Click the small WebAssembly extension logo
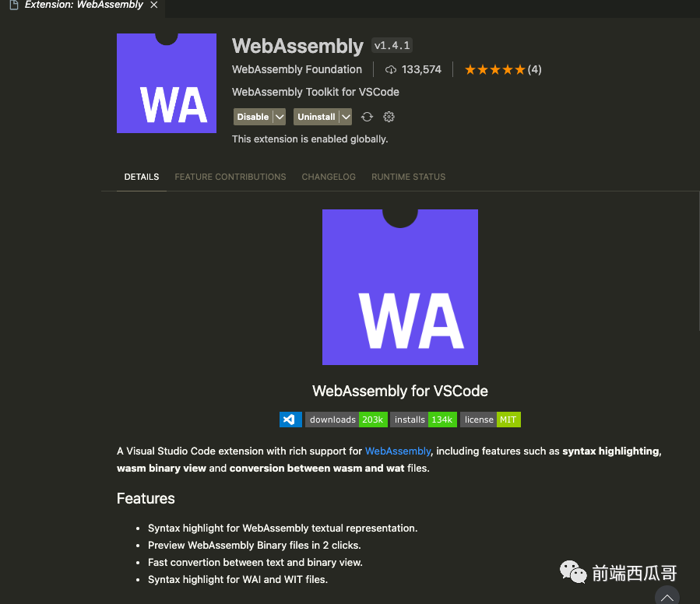Screen dimensions: 700x604 click(167, 83)
